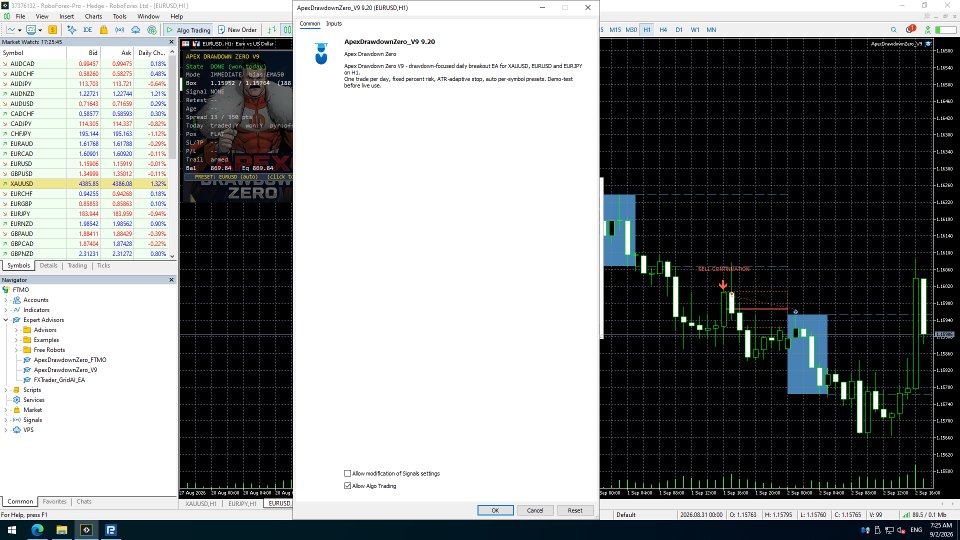Screen dimensions: 960x540
Task: Select the M15 timeframe button
Action: 615,29
